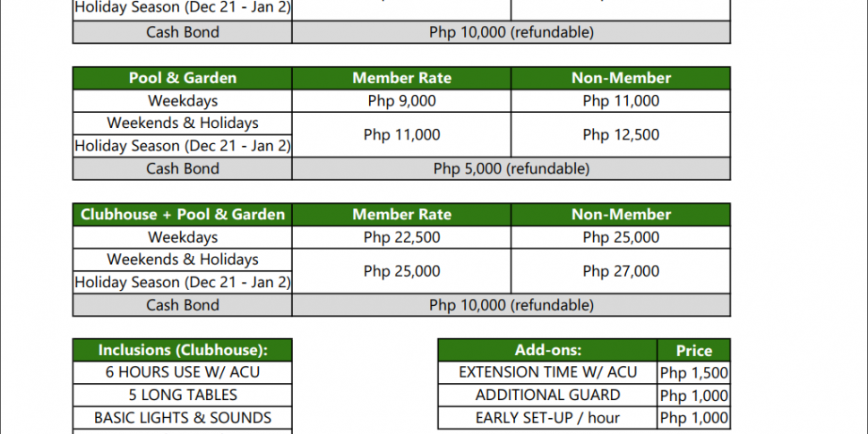868x434 pixels.
Task: Click the 6 HOURS USE W/ ACU cell
Action: (183, 372)
